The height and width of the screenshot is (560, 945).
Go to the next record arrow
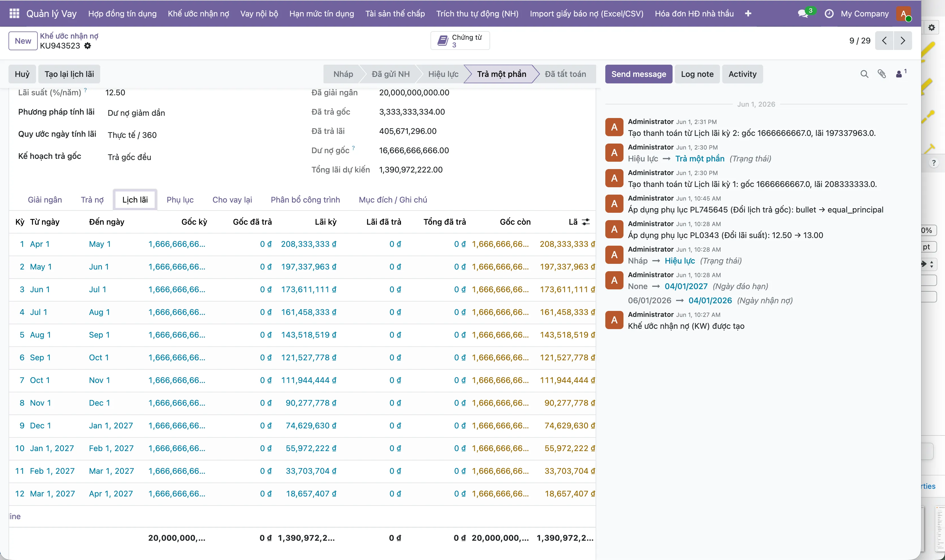[x=902, y=40]
